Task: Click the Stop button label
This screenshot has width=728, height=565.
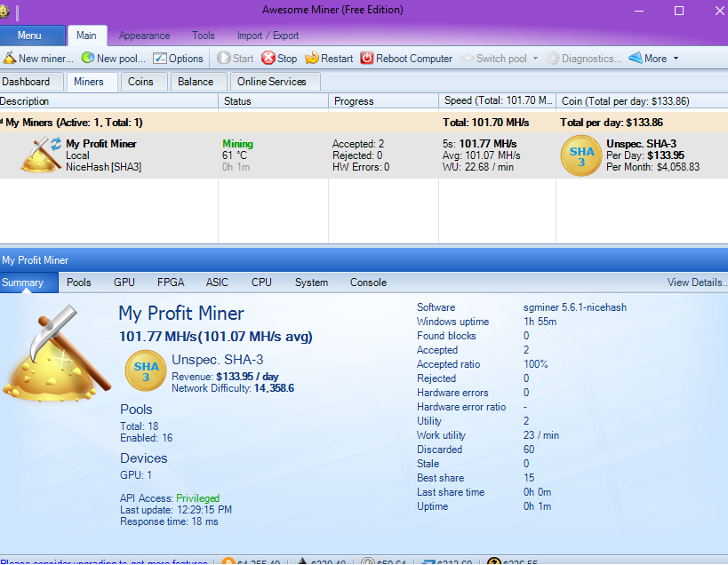Action: (x=287, y=59)
